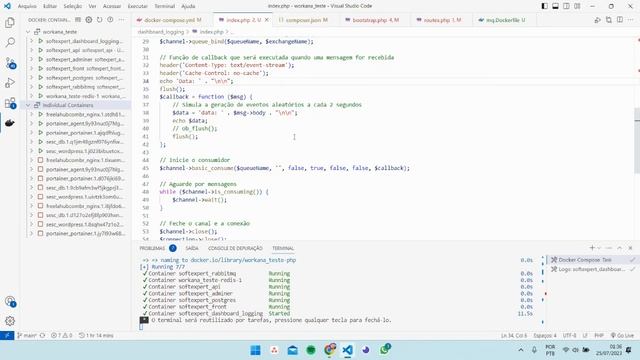
Task: Expand the softexpert_api container
Action: click(32, 50)
